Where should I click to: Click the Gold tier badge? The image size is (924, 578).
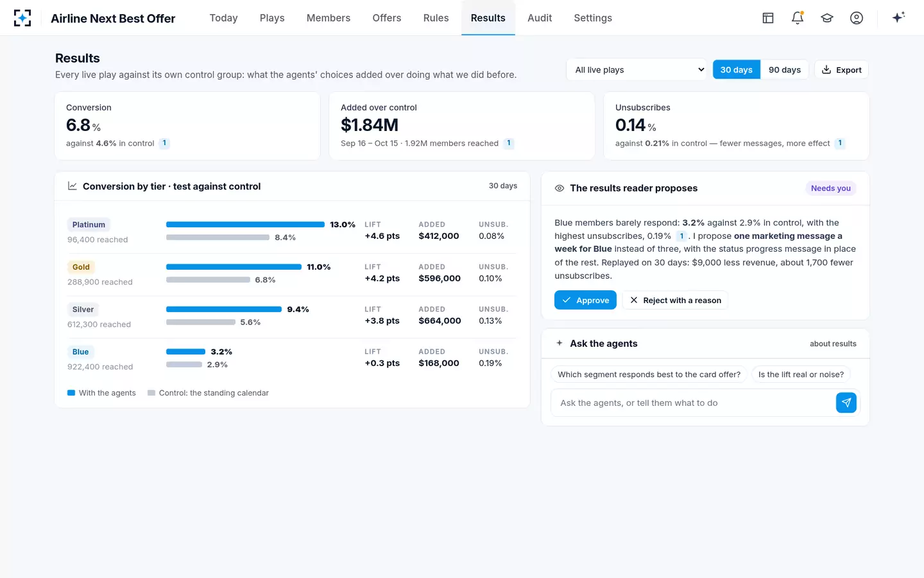[x=81, y=267]
